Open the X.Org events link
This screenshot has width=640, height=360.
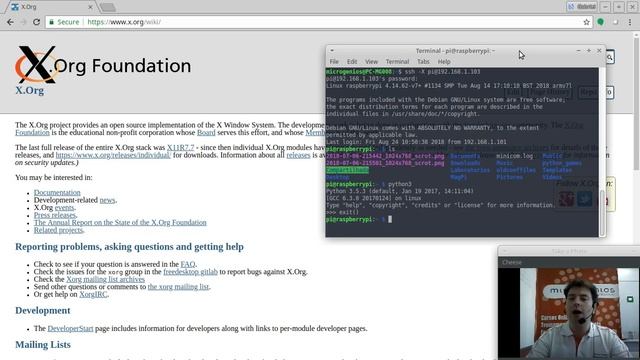[x=64, y=207]
